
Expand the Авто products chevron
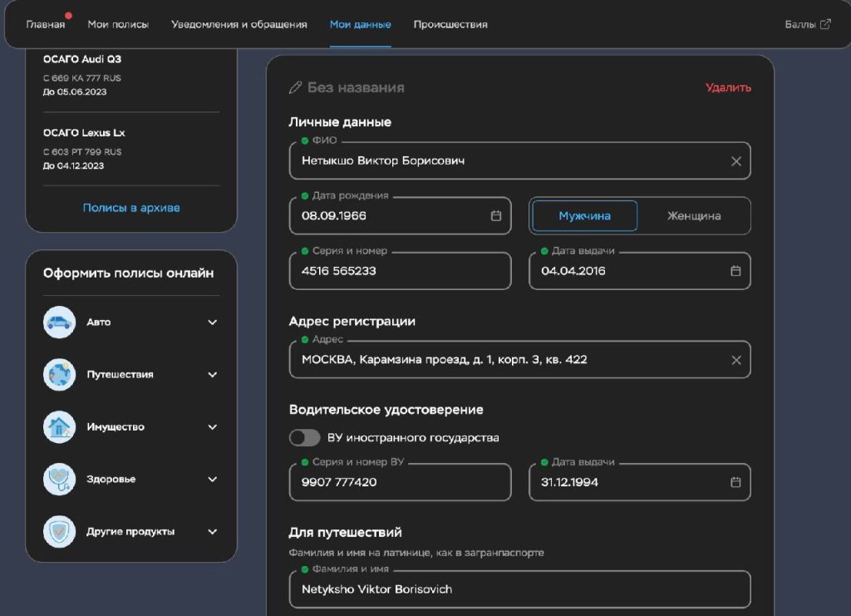(x=212, y=323)
